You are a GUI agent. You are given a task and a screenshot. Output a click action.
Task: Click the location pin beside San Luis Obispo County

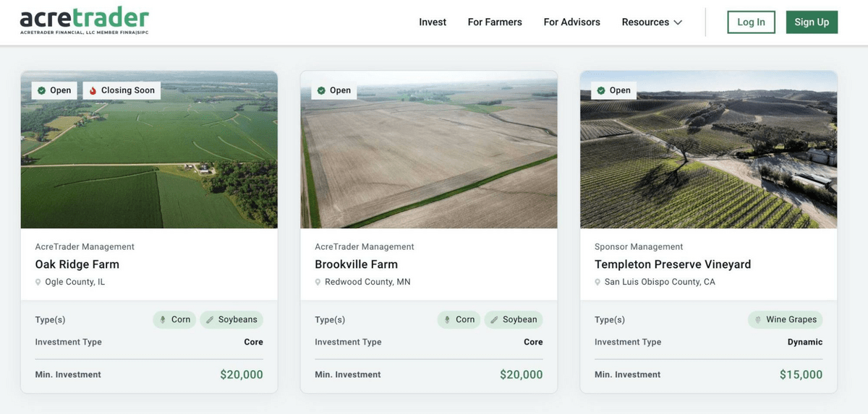[x=598, y=283]
